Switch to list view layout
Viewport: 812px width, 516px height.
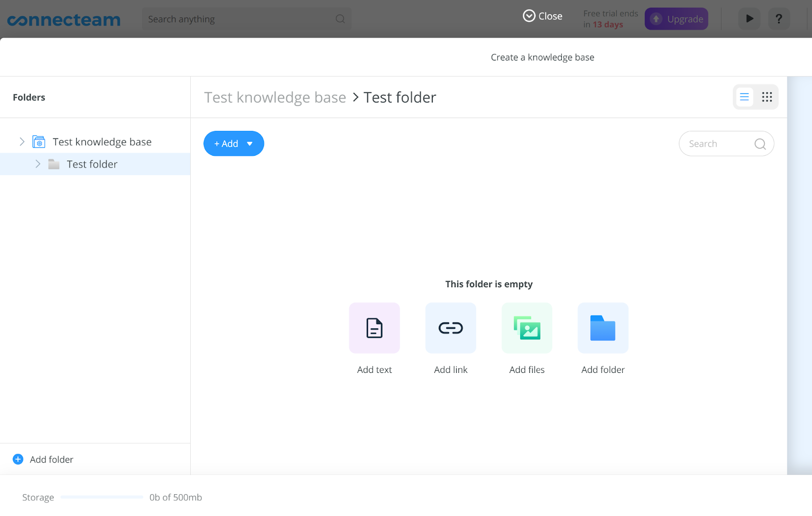tap(744, 97)
